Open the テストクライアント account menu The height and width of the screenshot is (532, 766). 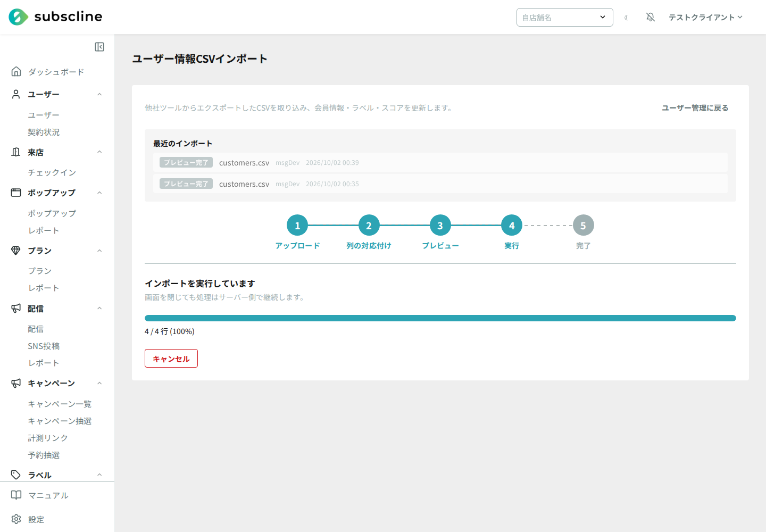click(x=705, y=17)
